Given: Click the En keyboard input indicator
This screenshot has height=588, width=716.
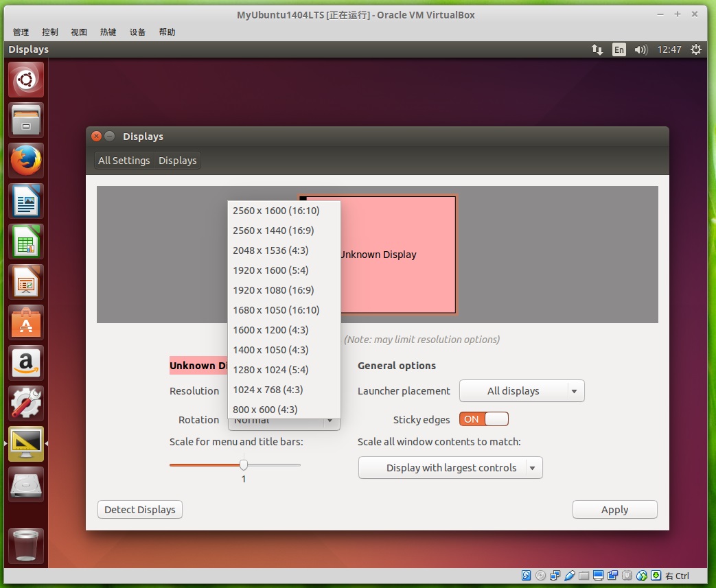Looking at the screenshot, I should pyautogui.click(x=619, y=49).
